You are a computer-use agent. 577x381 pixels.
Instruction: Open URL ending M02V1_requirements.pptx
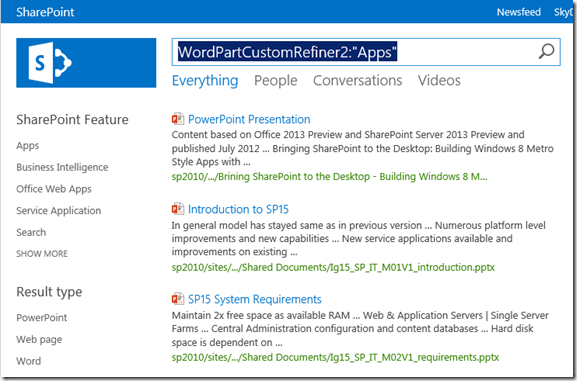point(335,357)
